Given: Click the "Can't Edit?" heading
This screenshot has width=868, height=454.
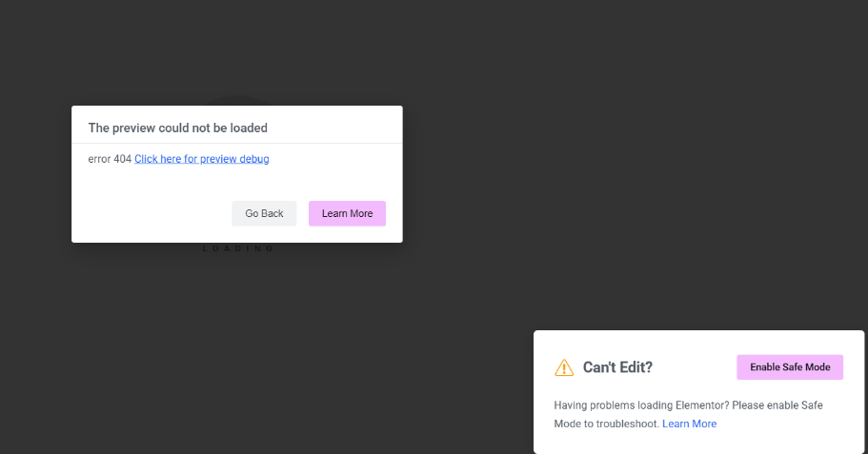Looking at the screenshot, I should point(617,367).
